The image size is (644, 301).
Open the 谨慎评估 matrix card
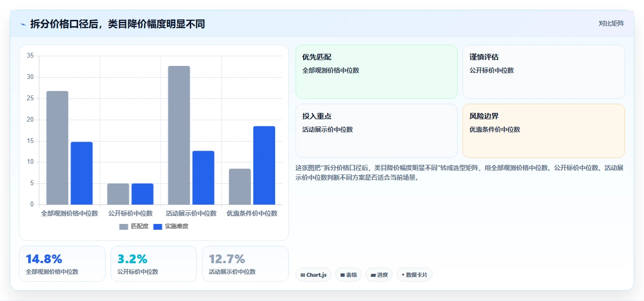(x=544, y=72)
